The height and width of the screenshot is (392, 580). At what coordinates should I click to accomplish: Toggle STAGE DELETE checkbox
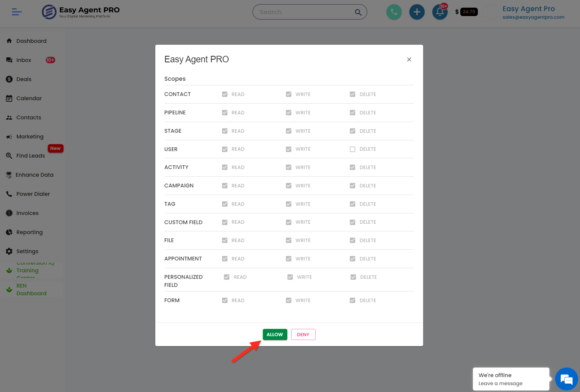pyautogui.click(x=352, y=131)
